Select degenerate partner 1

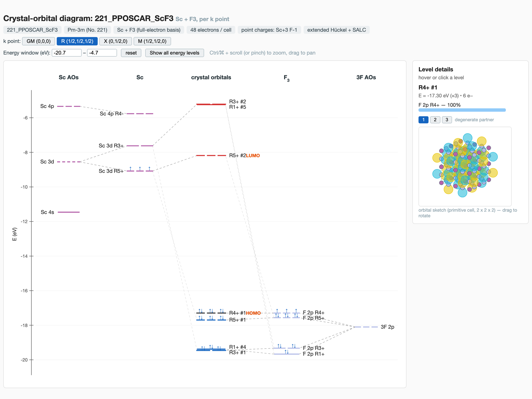(x=423, y=120)
